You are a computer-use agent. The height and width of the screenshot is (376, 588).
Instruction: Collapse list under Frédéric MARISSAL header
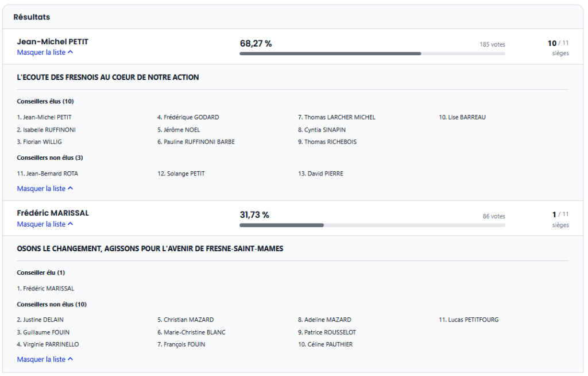45,224
